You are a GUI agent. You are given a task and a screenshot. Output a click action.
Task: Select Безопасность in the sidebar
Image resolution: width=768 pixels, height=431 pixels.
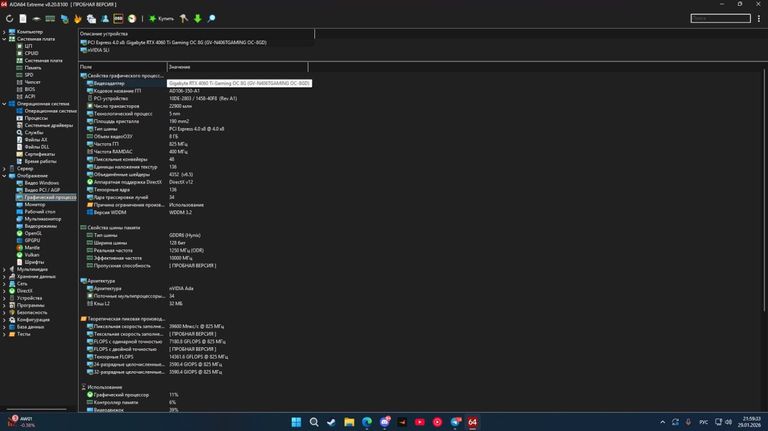[32, 312]
